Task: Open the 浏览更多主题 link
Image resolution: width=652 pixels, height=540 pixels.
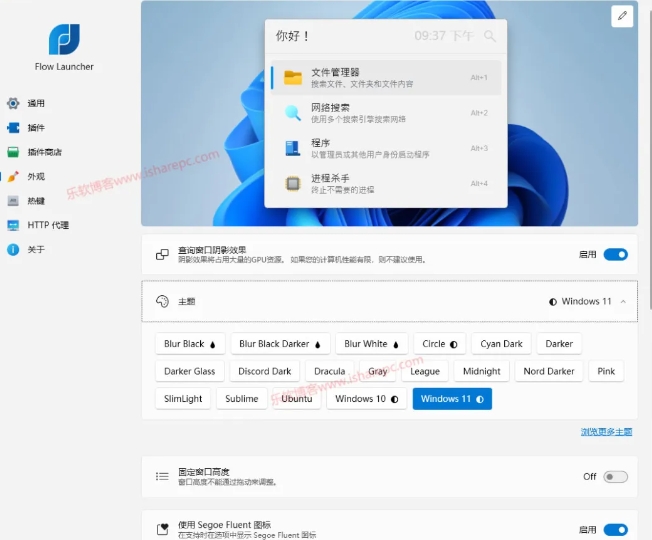Action: coord(606,432)
